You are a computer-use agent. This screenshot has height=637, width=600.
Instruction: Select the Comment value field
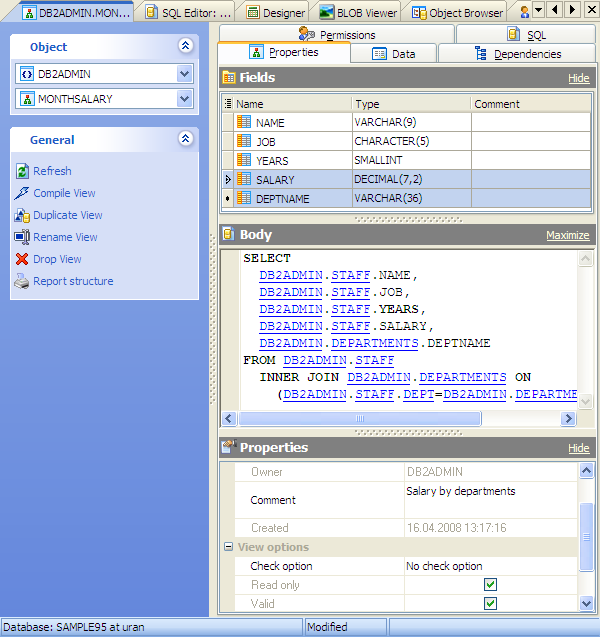(x=490, y=500)
